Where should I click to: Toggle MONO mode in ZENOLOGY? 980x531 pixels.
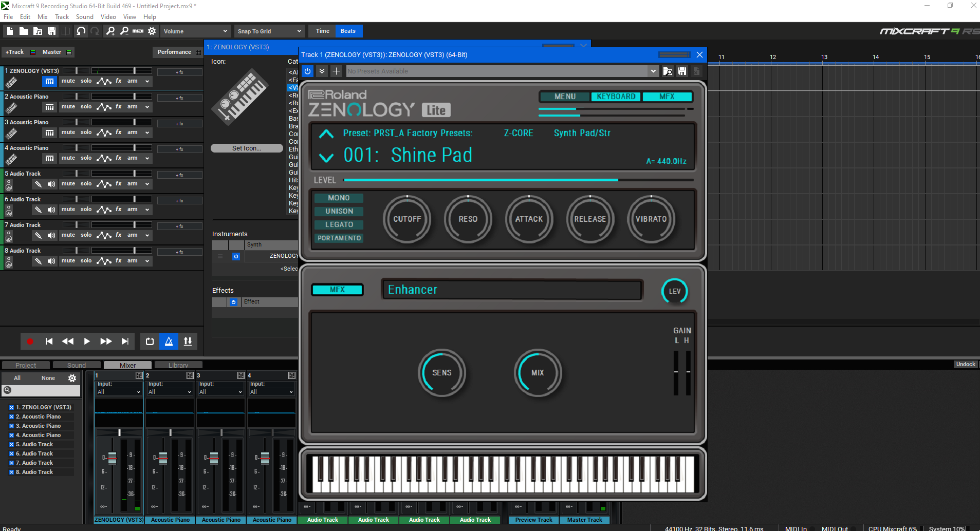[x=339, y=198]
